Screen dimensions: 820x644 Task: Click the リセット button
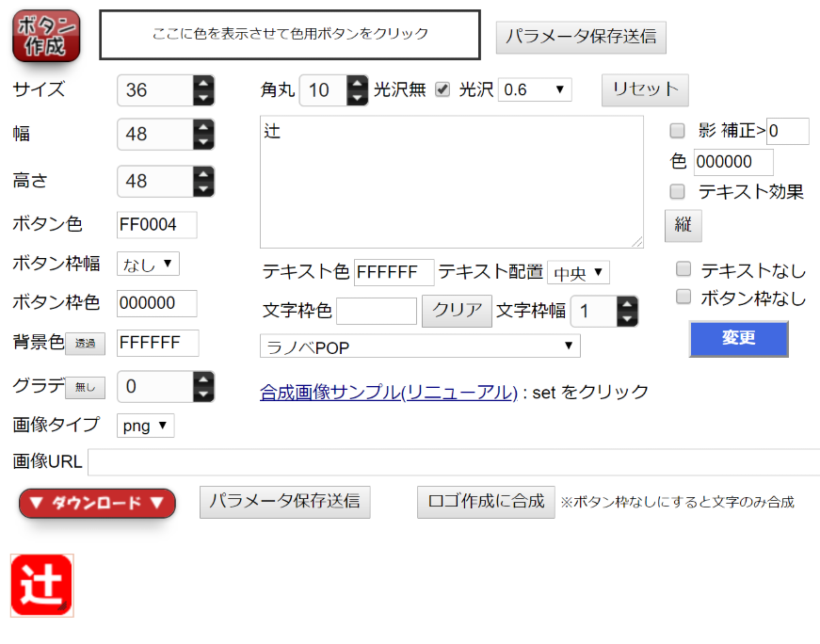(645, 90)
